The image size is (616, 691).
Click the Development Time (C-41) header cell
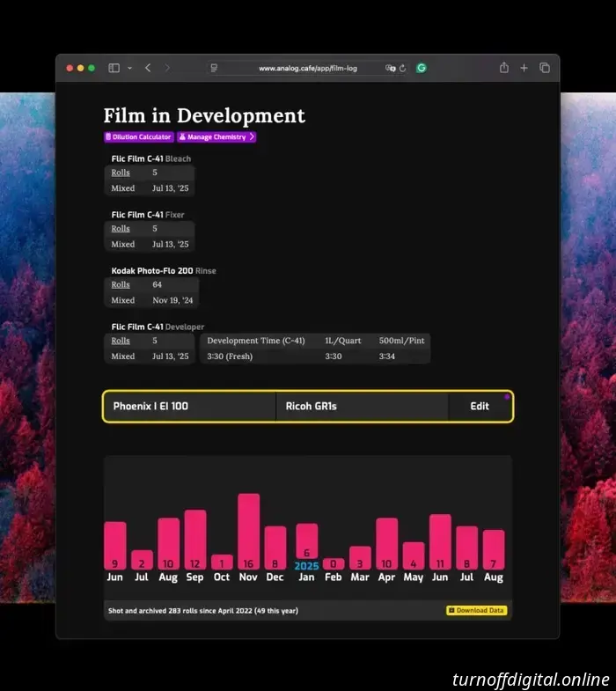256,341
